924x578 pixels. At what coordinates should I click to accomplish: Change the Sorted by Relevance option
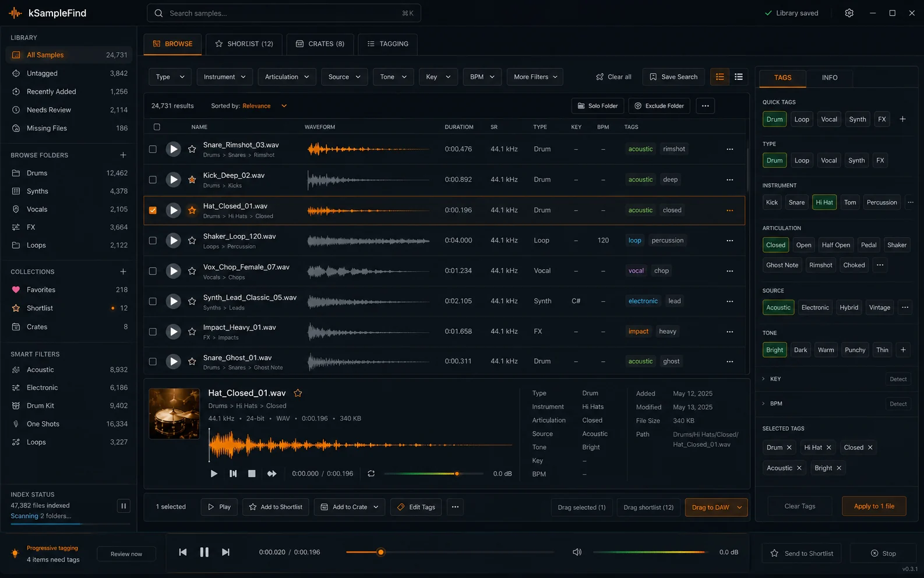[x=264, y=106]
